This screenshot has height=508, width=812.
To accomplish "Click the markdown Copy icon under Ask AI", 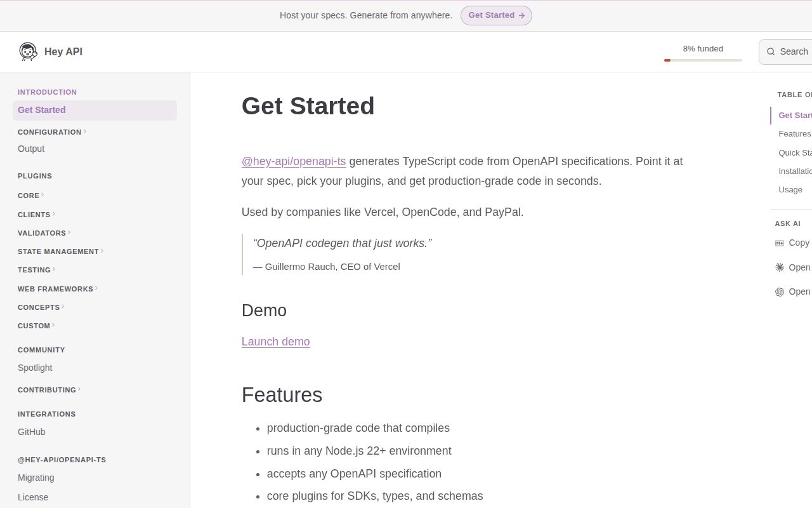I will tap(780, 243).
